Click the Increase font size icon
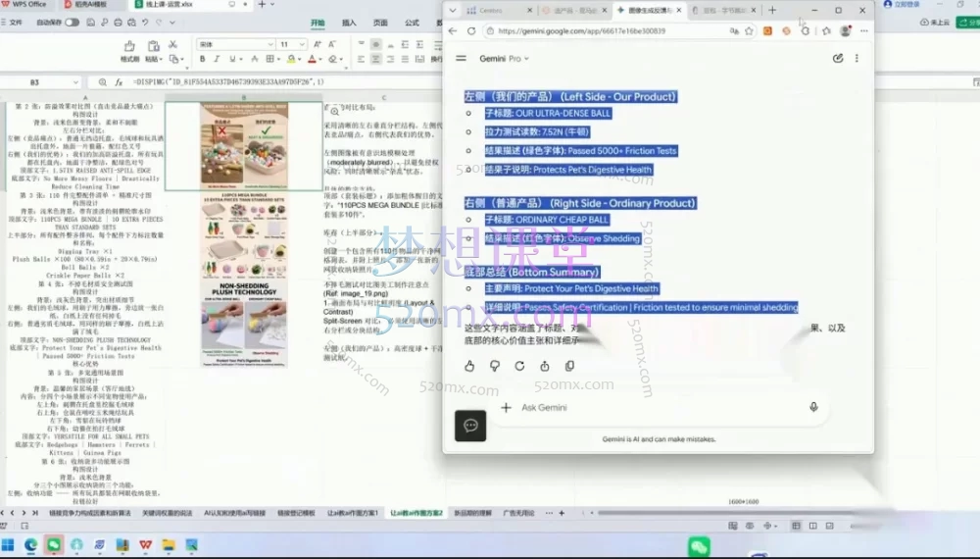Screen dimensions: 980x559 point(318,44)
